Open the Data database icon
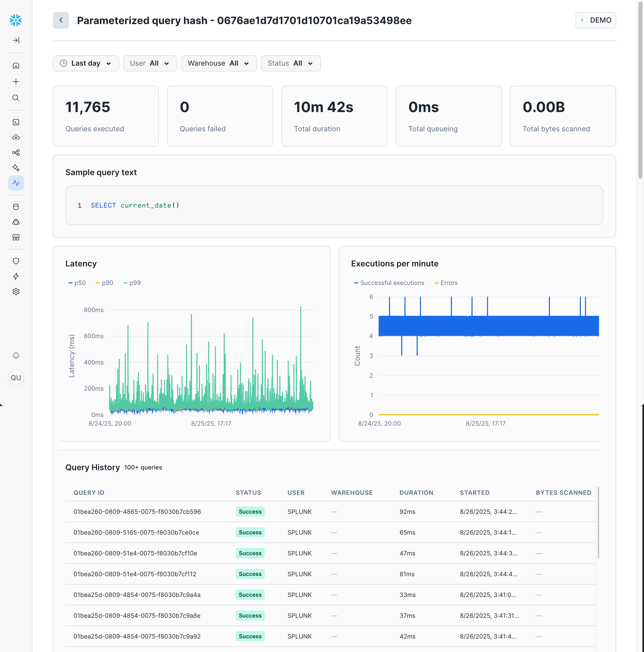The width and height of the screenshot is (644, 652). tap(16, 207)
